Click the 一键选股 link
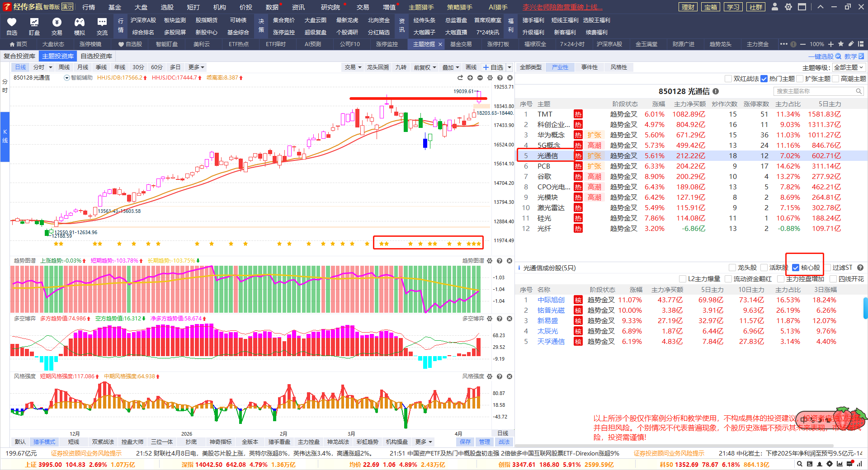868x470 pixels. pos(825,56)
